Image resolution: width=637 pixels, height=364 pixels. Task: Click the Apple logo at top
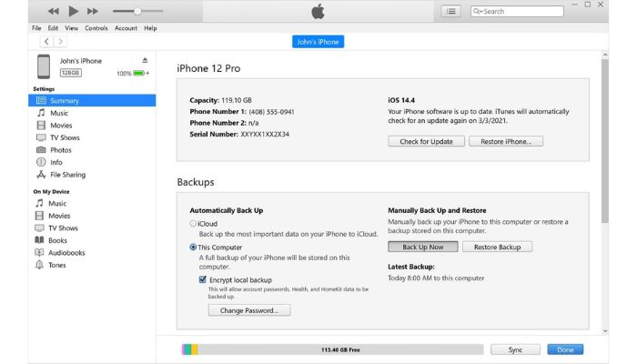(x=318, y=11)
